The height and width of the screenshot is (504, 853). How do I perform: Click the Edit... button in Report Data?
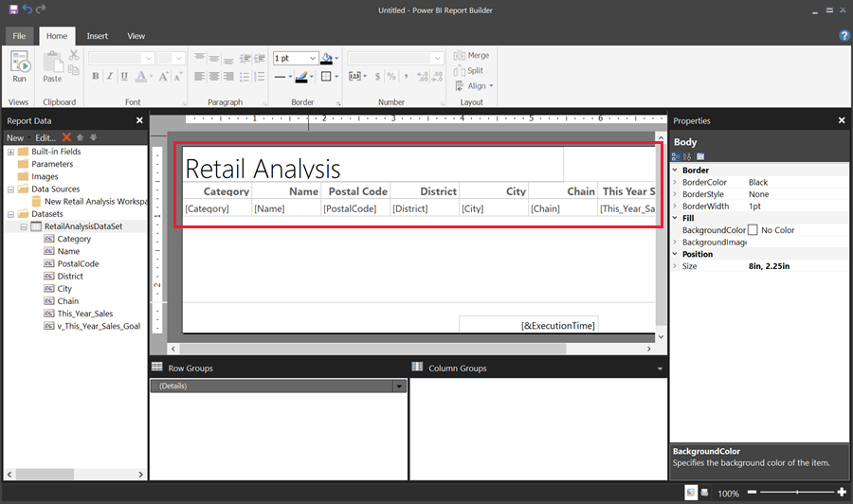pyautogui.click(x=45, y=138)
